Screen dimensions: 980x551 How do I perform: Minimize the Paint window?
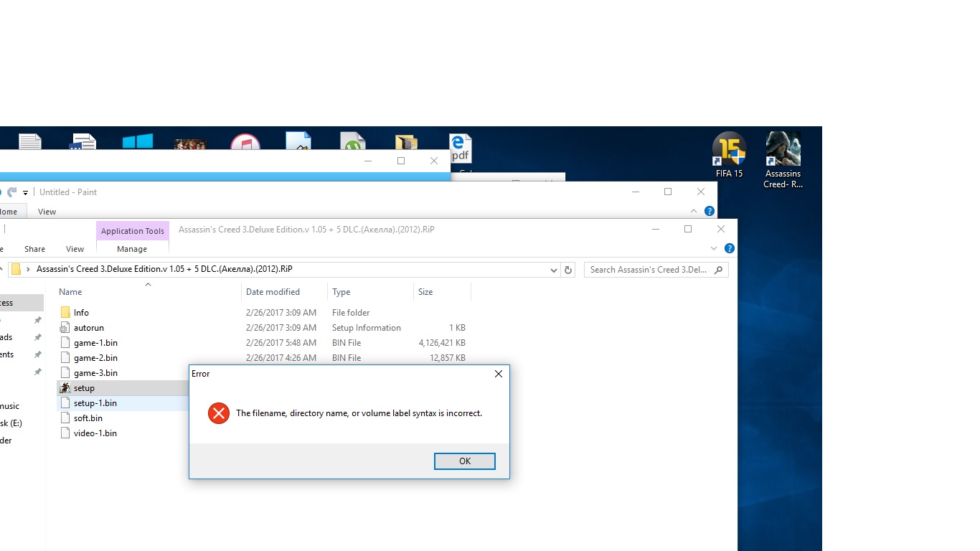(x=635, y=192)
